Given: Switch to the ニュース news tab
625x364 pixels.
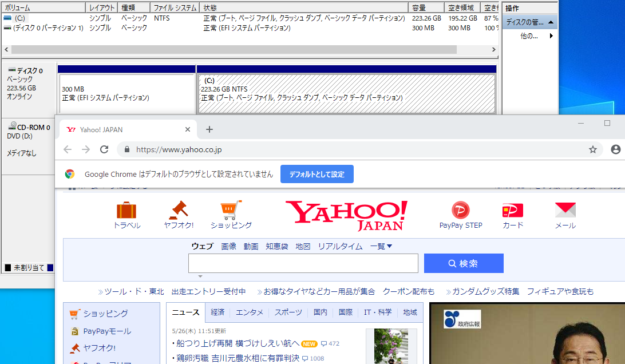Looking at the screenshot, I should [x=185, y=312].
